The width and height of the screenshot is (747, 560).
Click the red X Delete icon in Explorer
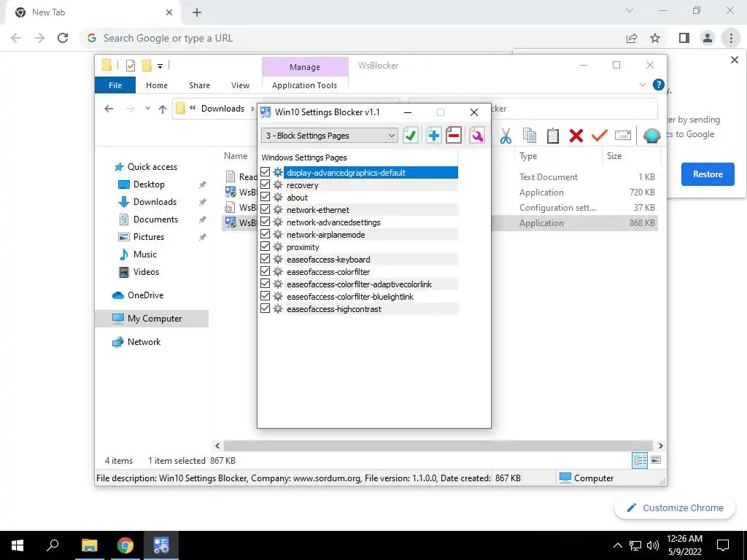point(576,136)
